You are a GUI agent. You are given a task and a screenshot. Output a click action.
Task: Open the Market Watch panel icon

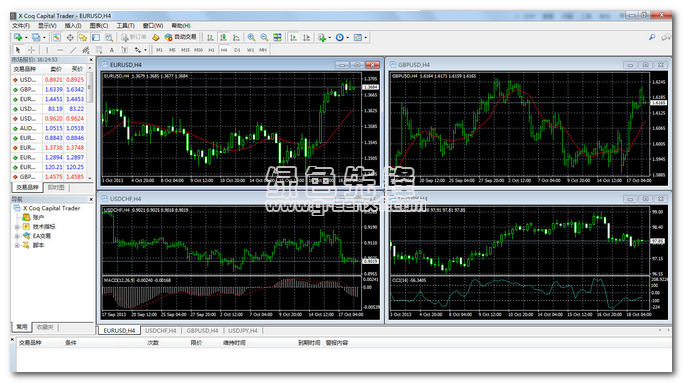click(57, 37)
